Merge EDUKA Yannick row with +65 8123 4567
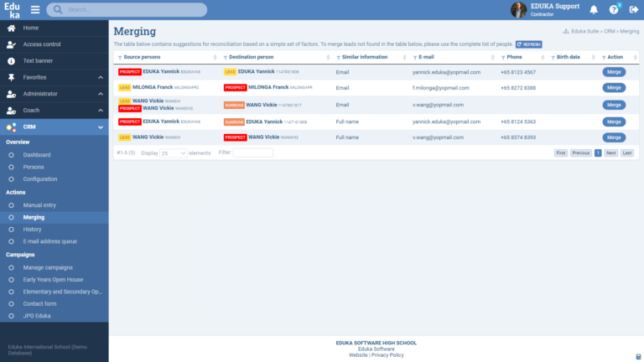Viewport: 644px width, 362px height. pyautogui.click(x=614, y=72)
